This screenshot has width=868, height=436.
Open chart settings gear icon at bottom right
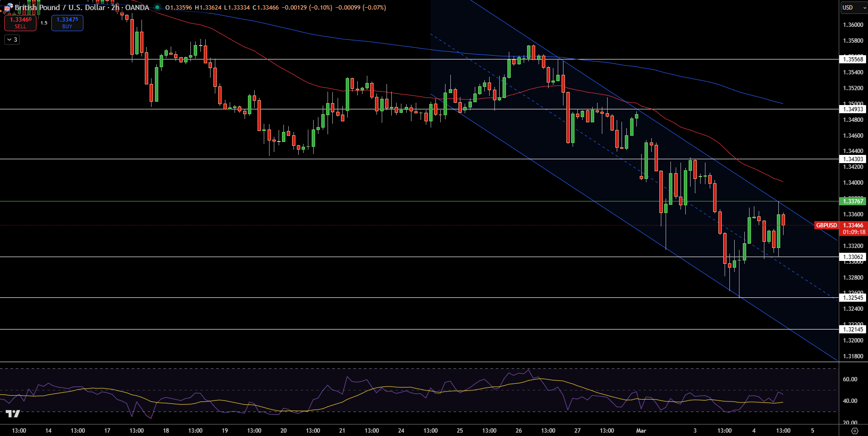pyautogui.click(x=854, y=431)
